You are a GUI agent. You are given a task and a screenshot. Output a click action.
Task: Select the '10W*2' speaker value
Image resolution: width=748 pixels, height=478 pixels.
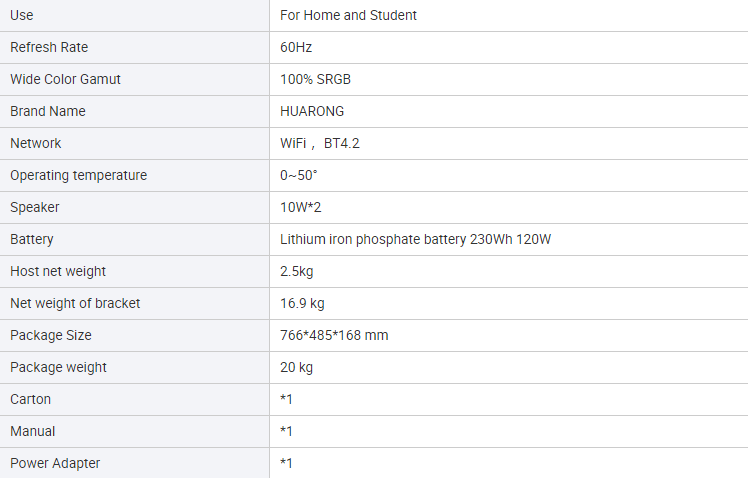point(301,208)
